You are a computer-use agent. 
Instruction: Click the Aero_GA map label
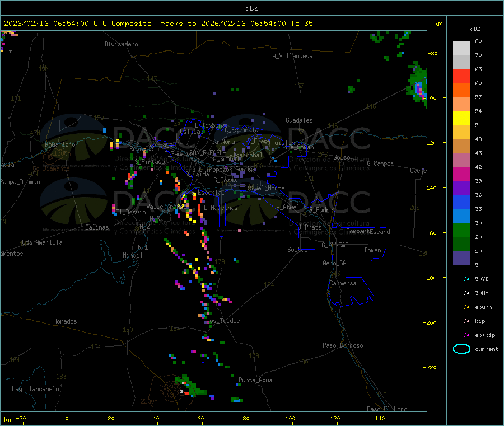click(335, 263)
